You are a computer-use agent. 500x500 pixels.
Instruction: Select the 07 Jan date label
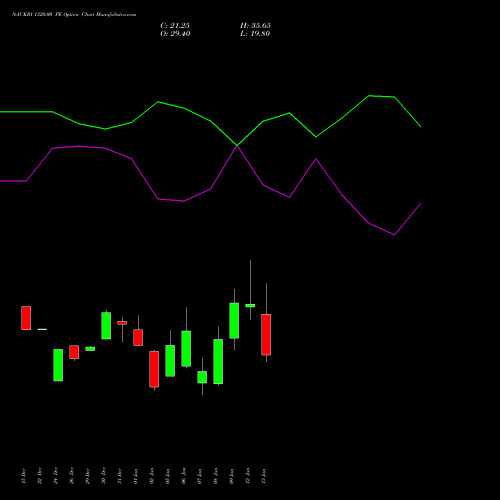pyautogui.click(x=199, y=476)
